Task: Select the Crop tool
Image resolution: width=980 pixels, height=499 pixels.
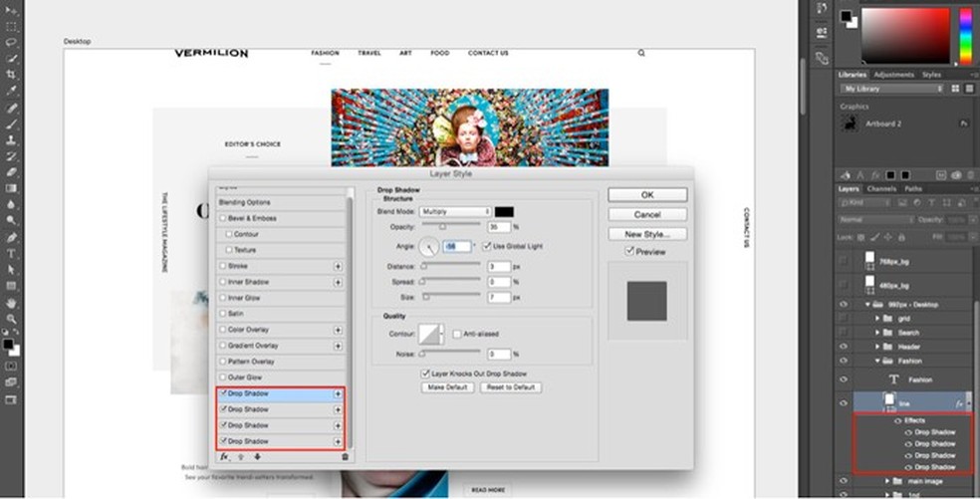Action: 11,75
